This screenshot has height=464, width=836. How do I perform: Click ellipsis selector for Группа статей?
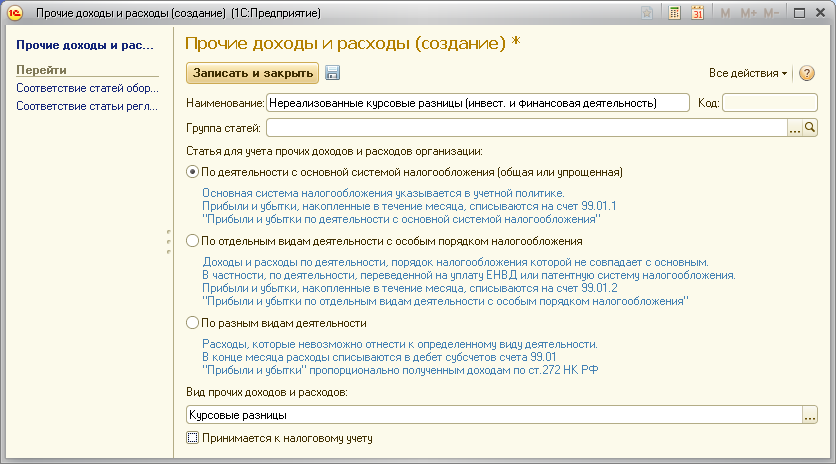coord(795,128)
